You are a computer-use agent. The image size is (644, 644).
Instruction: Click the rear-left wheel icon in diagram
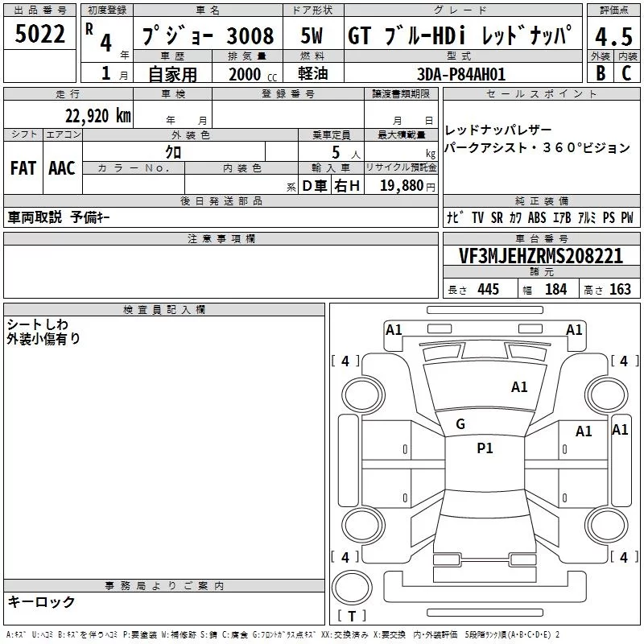click(x=363, y=525)
